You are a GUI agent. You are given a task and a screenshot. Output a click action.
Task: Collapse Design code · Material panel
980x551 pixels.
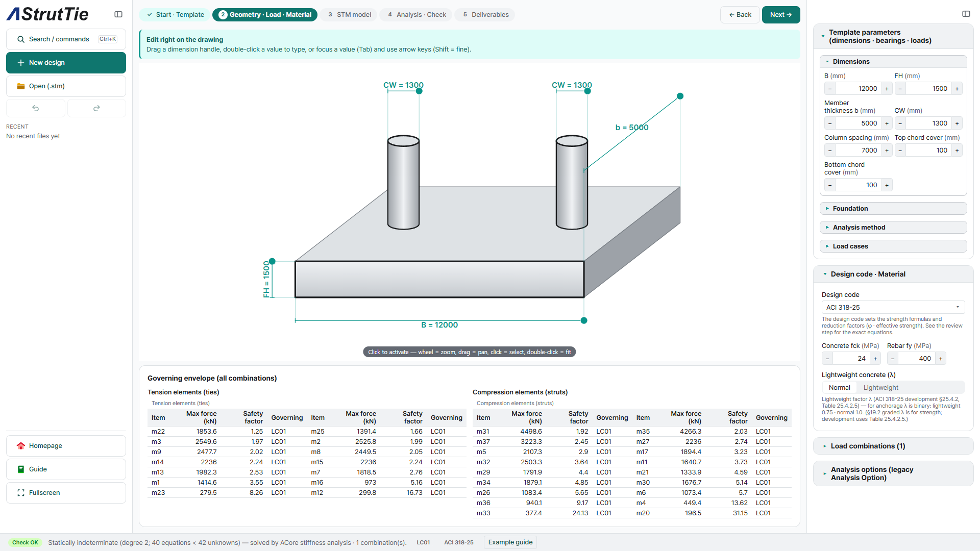pyautogui.click(x=893, y=274)
